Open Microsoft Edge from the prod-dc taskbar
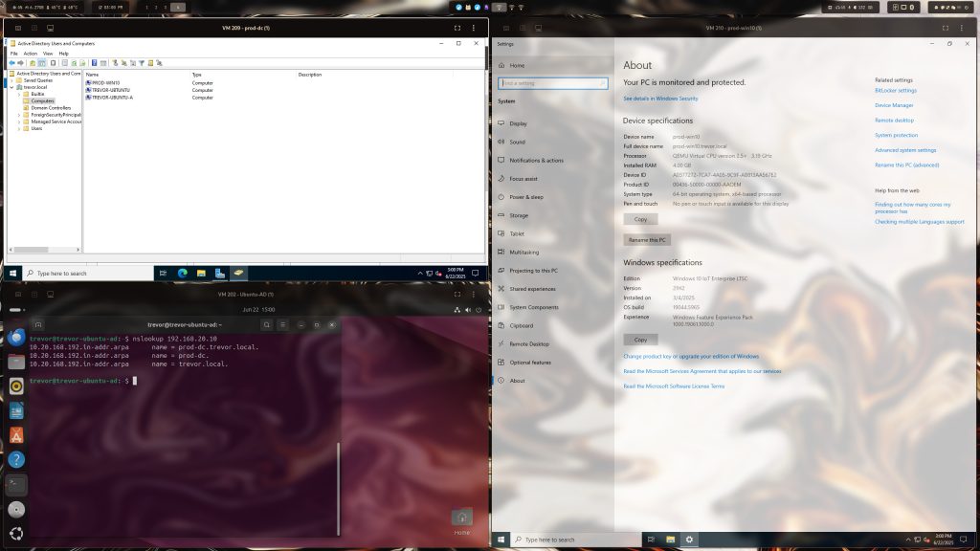Viewport: 980px width, 551px height. coord(183,273)
